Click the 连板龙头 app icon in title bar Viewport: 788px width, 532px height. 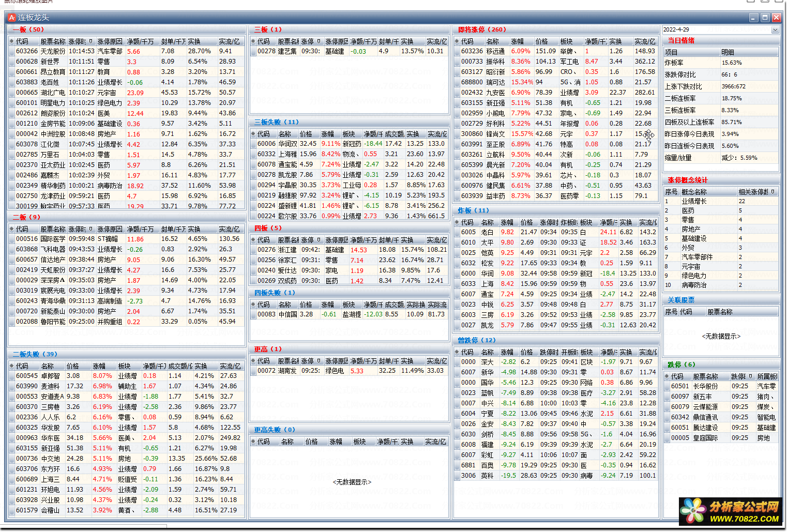pos(12,18)
